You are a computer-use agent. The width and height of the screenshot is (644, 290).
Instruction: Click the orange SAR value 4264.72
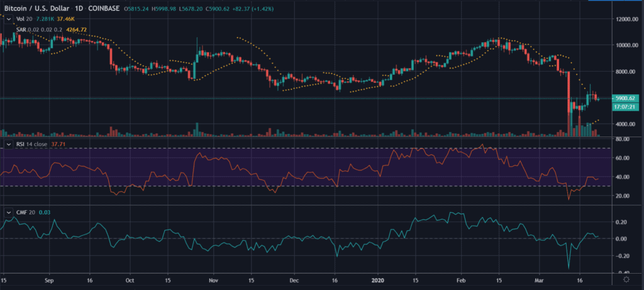pos(77,29)
